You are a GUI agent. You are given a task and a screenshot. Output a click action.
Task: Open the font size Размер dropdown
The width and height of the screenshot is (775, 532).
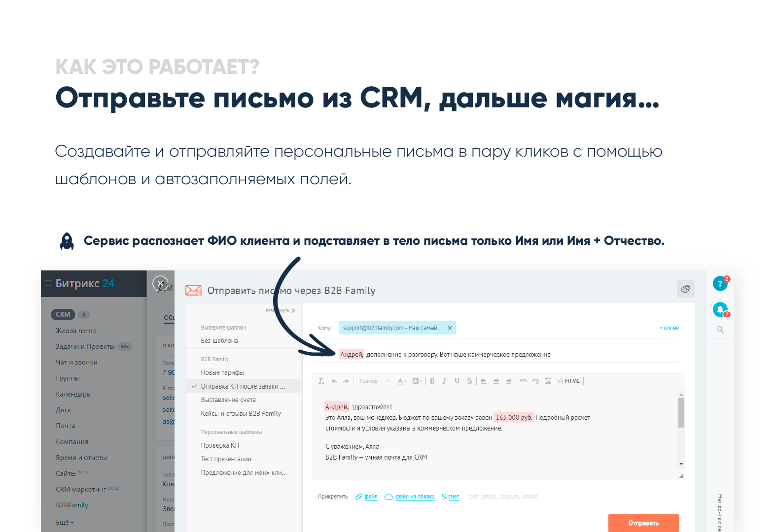point(374,381)
